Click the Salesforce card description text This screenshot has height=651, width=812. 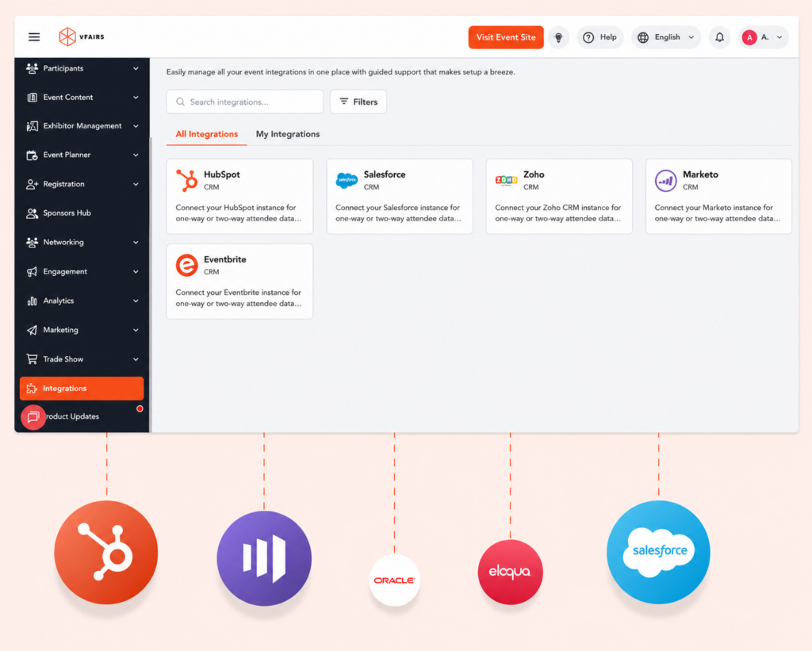point(398,213)
